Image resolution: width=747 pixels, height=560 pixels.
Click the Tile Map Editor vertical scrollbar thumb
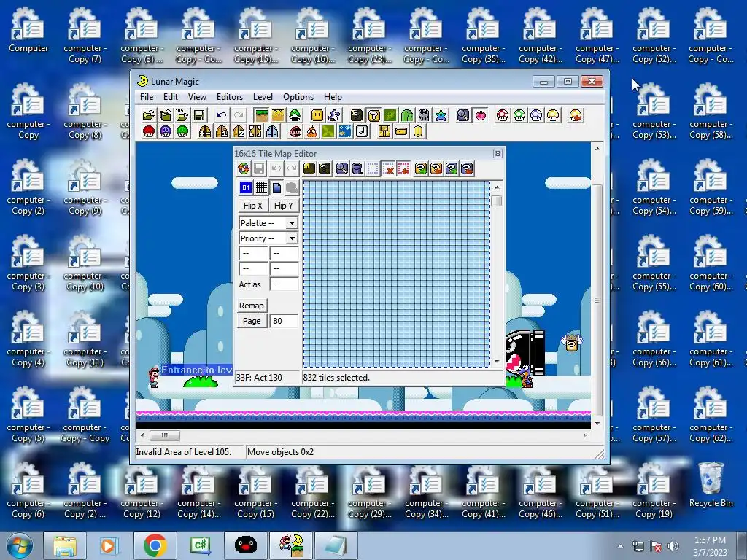click(x=497, y=201)
